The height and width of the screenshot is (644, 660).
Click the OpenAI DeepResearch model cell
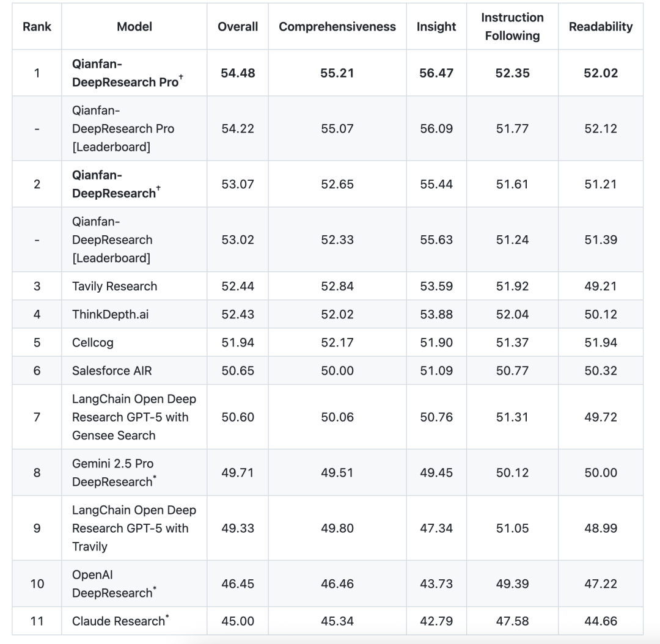coord(112,584)
